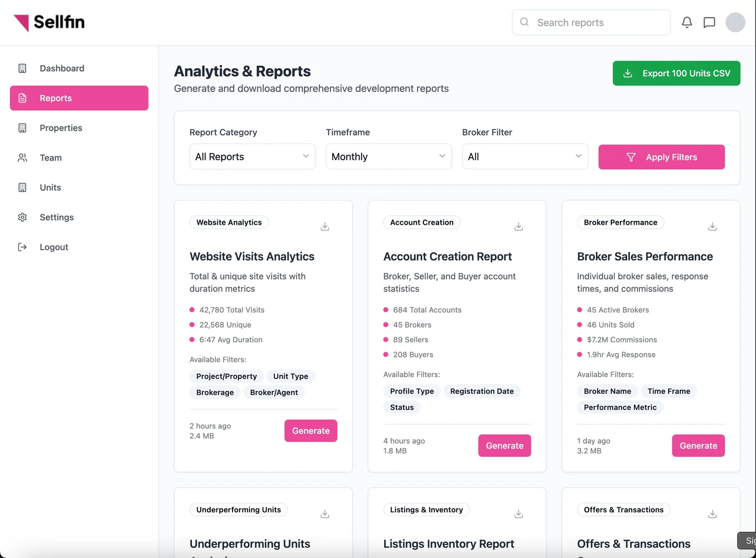Click the Listings Inventory Report title
Viewport: 756px width, 558px height.
448,544
